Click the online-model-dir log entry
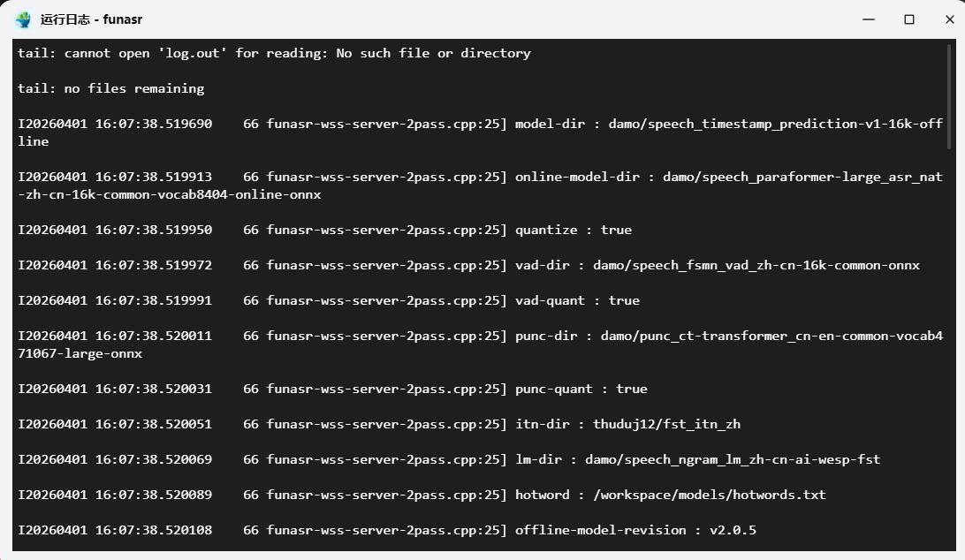 point(480,185)
